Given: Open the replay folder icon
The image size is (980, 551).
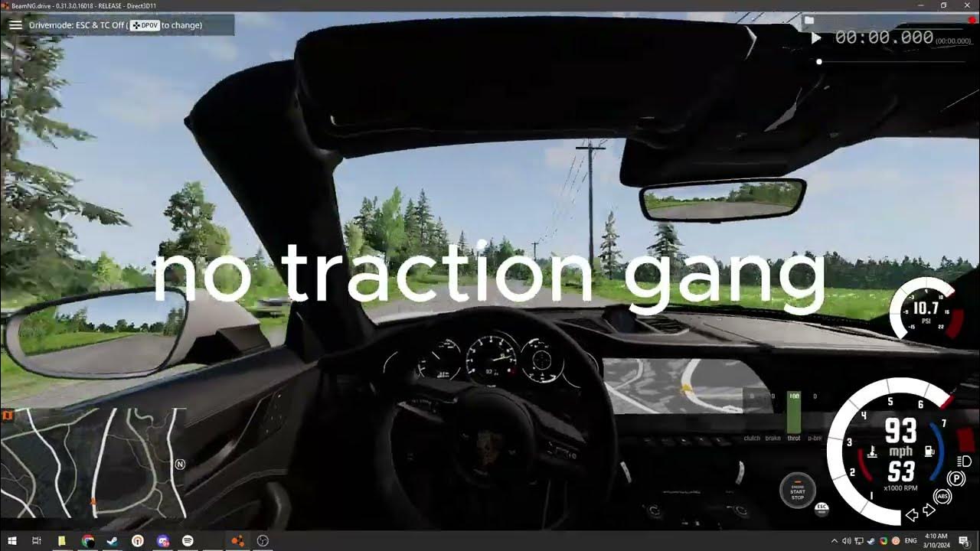Looking at the screenshot, I should [x=808, y=20].
